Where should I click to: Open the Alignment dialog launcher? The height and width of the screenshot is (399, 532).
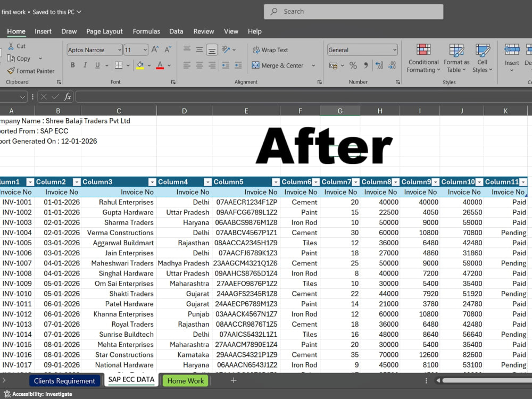(x=319, y=82)
